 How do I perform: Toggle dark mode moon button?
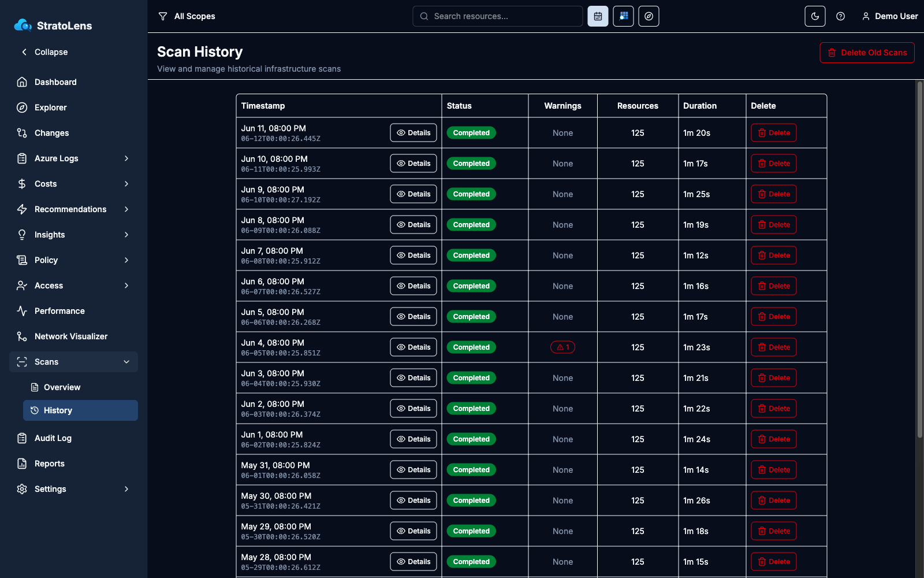click(x=815, y=16)
